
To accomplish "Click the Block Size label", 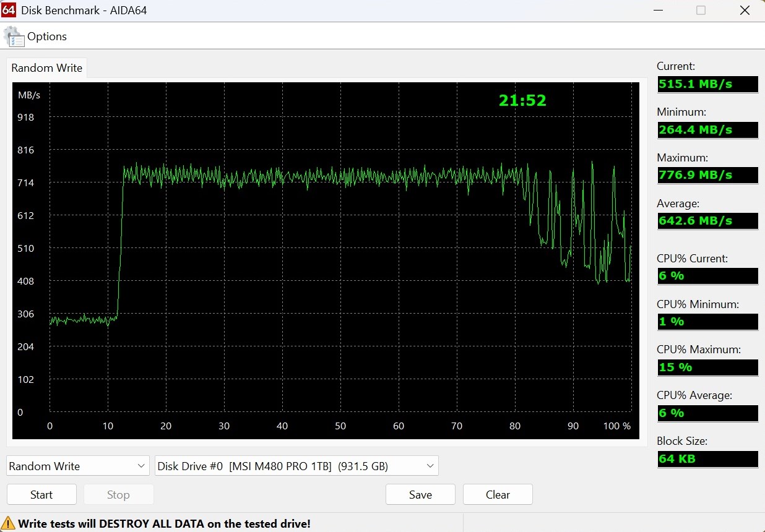I will 682,441.
